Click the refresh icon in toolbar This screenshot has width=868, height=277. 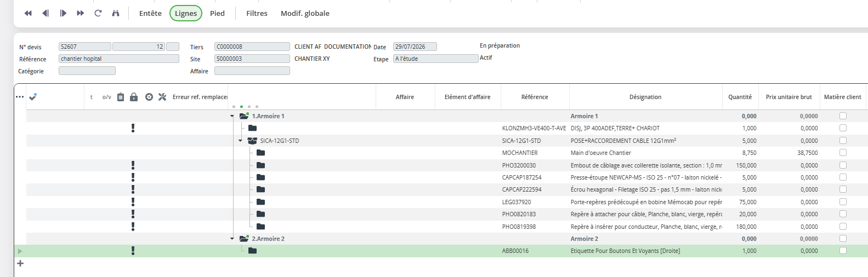click(x=98, y=13)
